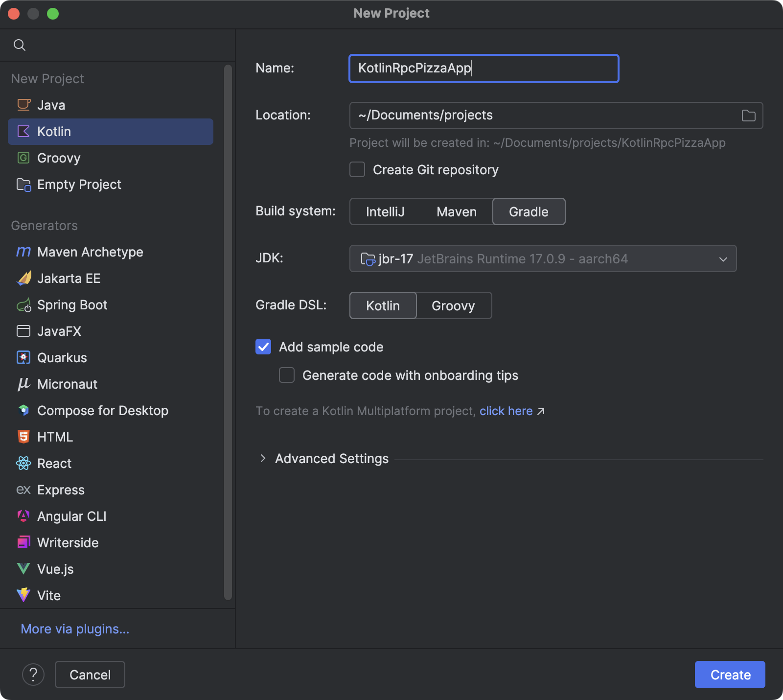This screenshot has width=783, height=700.
Task: Select Groovy as Gradle DSL
Action: tap(453, 305)
